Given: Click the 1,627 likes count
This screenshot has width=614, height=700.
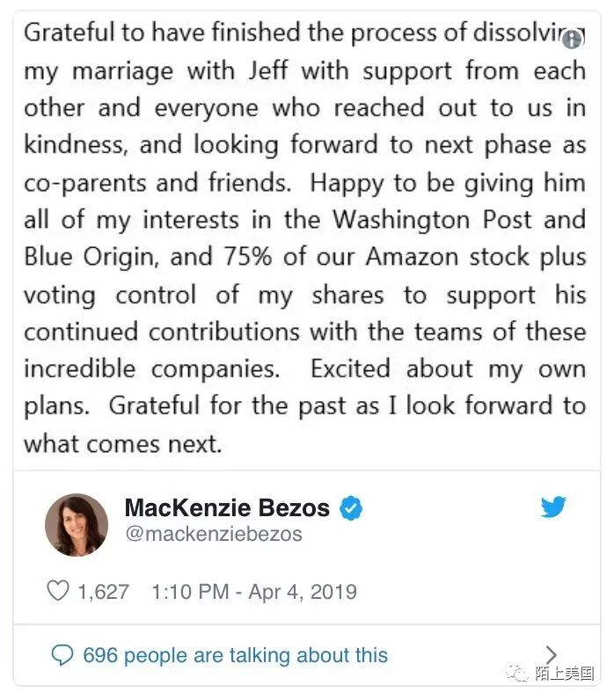Looking at the screenshot, I should [x=103, y=591].
